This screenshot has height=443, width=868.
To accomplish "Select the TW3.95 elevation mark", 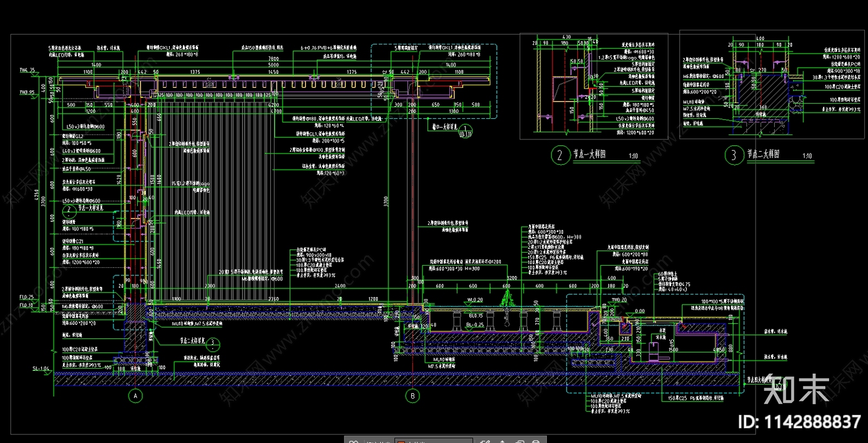I will pos(27,92).
